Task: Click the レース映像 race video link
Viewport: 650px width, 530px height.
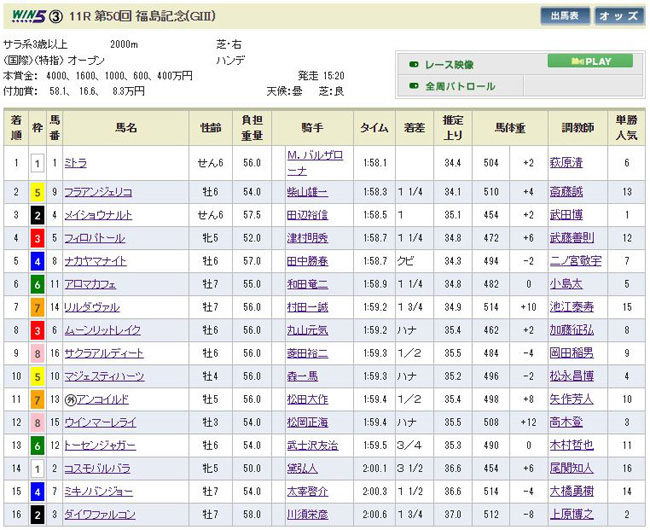Action: coord(460,63)
